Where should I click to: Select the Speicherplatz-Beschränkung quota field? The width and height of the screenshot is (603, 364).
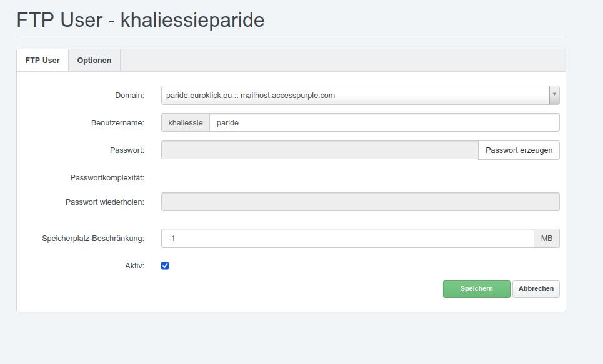(347, 239)
